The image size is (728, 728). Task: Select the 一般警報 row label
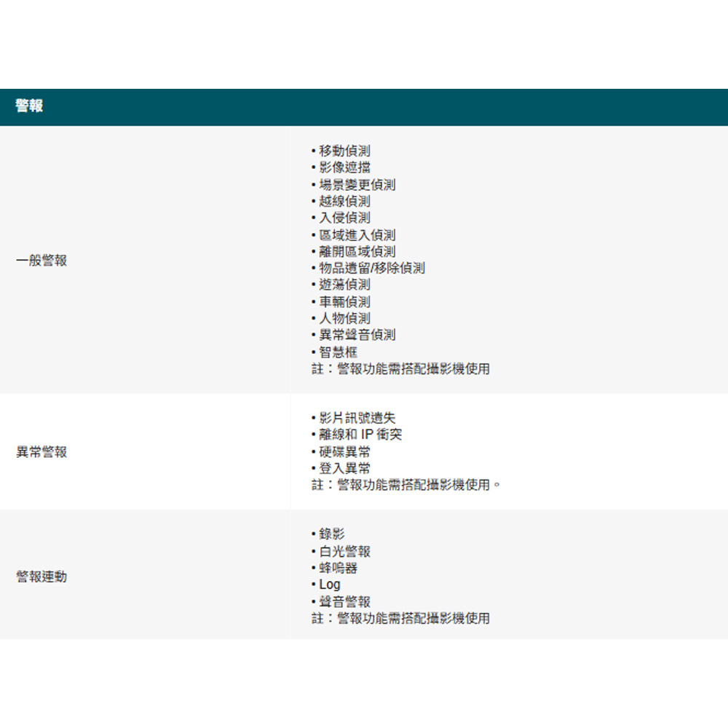(x=41, y=261)
